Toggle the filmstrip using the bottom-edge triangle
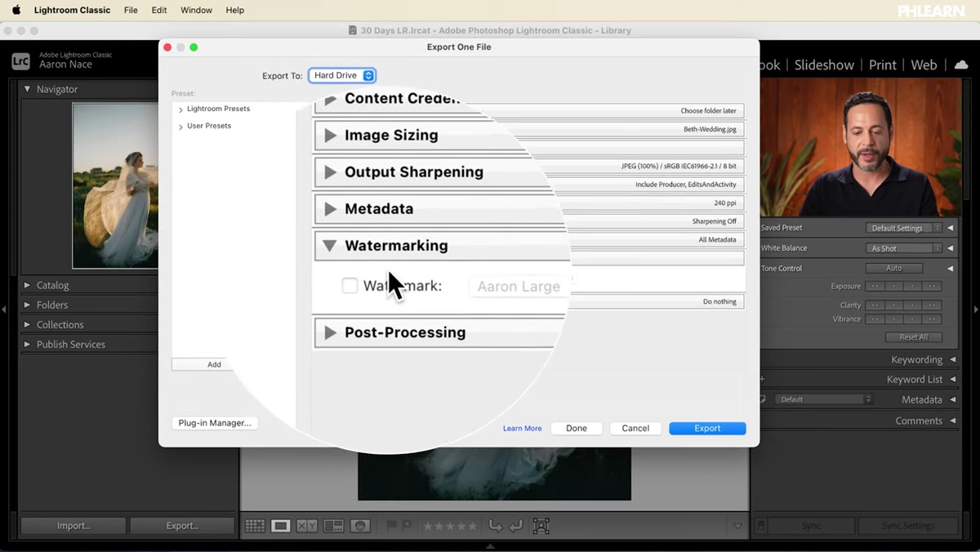Image resolution: width=980 pixels, height=552 pixels. 490,546
